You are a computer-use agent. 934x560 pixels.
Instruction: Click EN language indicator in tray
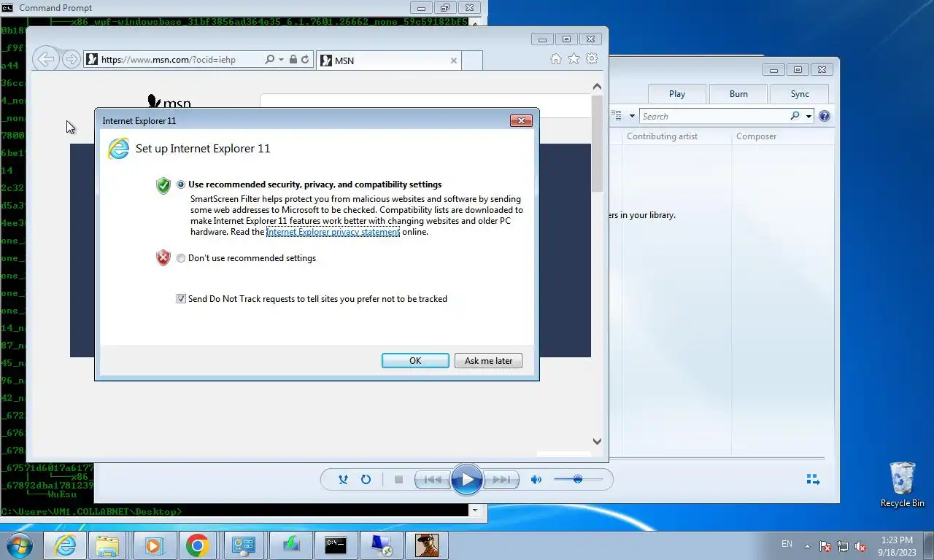(x=787, y=544)
